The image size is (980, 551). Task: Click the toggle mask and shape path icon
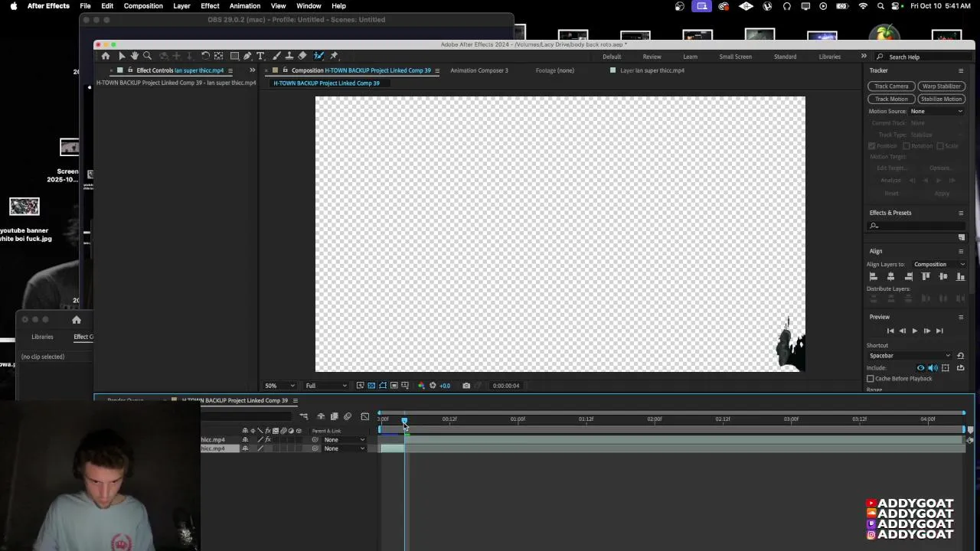[382, 386]
